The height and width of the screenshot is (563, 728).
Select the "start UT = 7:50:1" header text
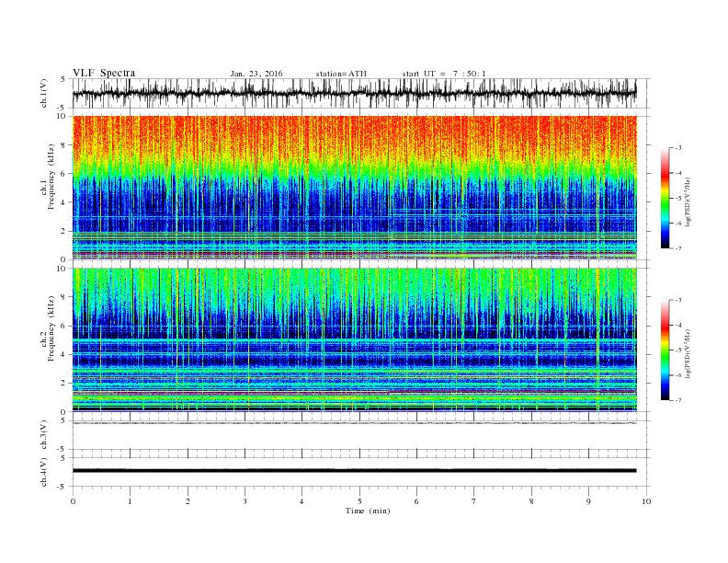point(444,74)
